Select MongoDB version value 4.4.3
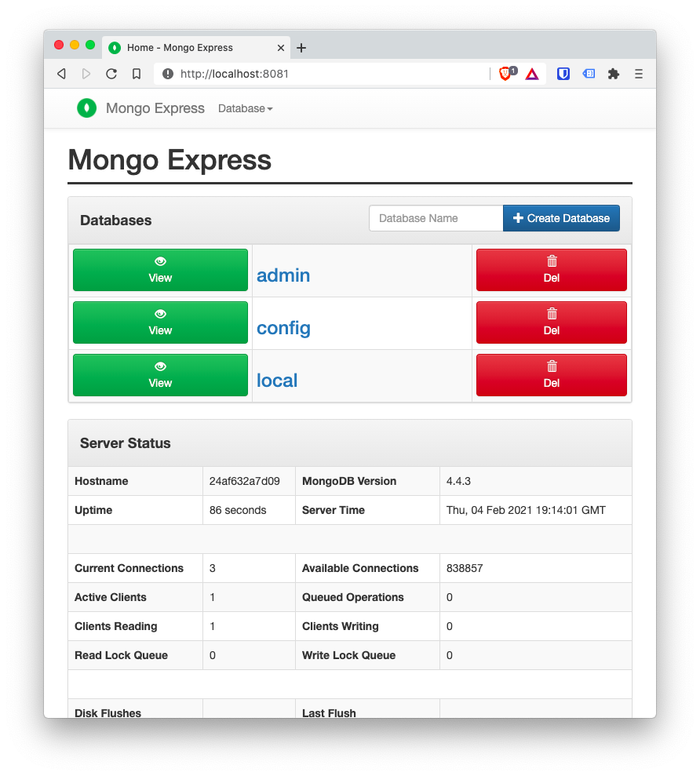The width and height of the screenshot is (700, 776). point(458,481)
